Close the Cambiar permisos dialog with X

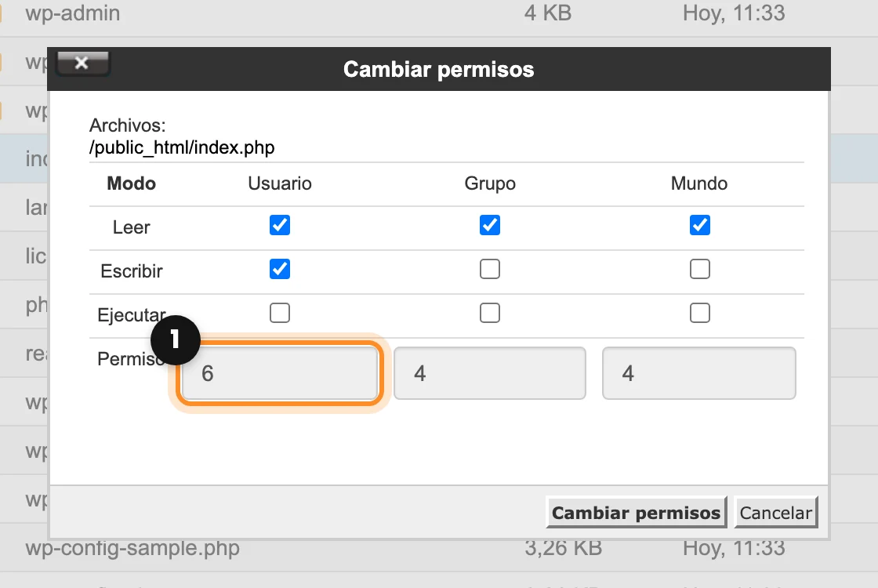pos(82,63)
